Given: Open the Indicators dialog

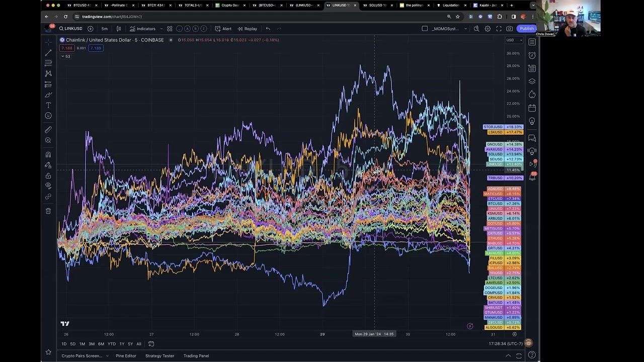Looking at the screenshot, I should (142, 29).
